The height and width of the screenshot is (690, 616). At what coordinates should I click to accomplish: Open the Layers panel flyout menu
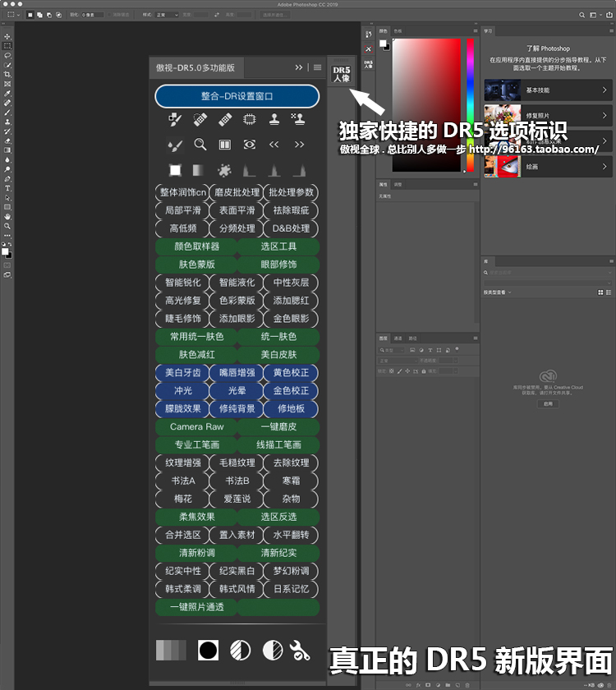476,338
